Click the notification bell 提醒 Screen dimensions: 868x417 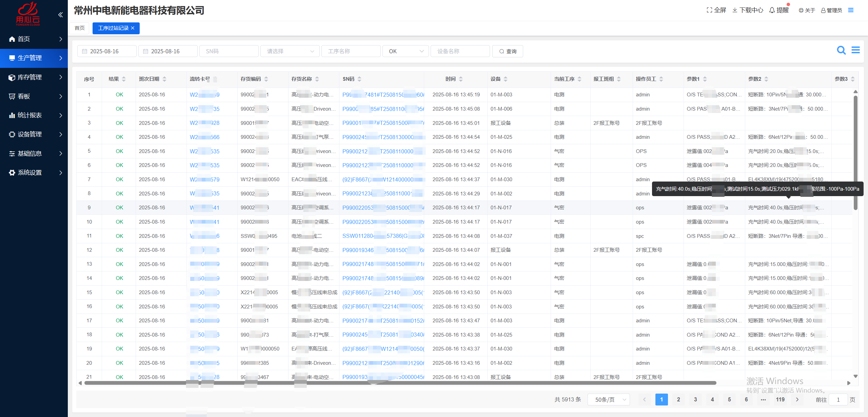[779, 10]
